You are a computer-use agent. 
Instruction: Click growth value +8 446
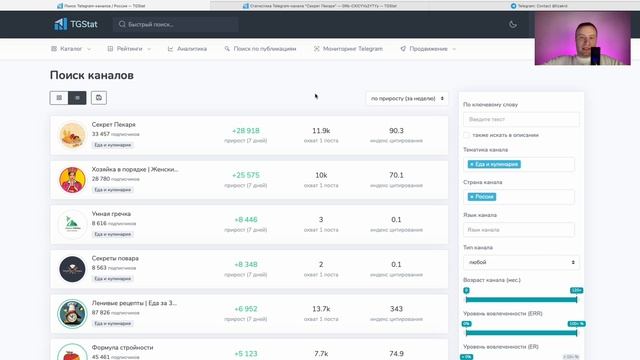246,220
